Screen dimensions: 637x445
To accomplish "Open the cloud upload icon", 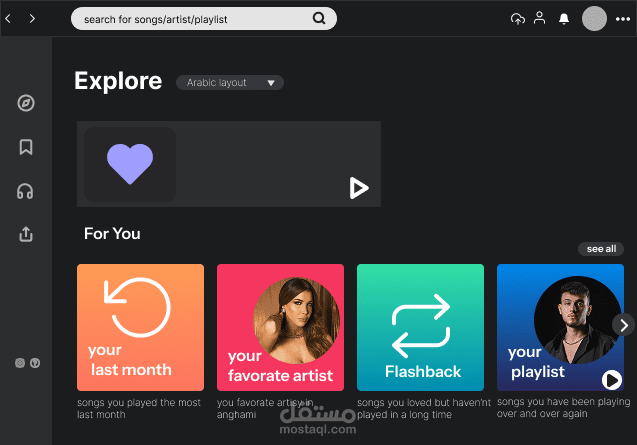I will pos(518,19).
